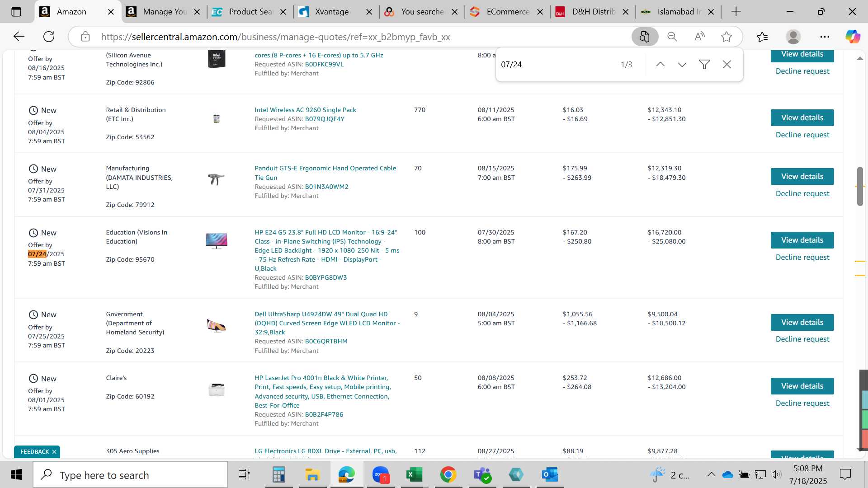
Task: Open the Copilot sidebar icon
Action: [853, 37]
